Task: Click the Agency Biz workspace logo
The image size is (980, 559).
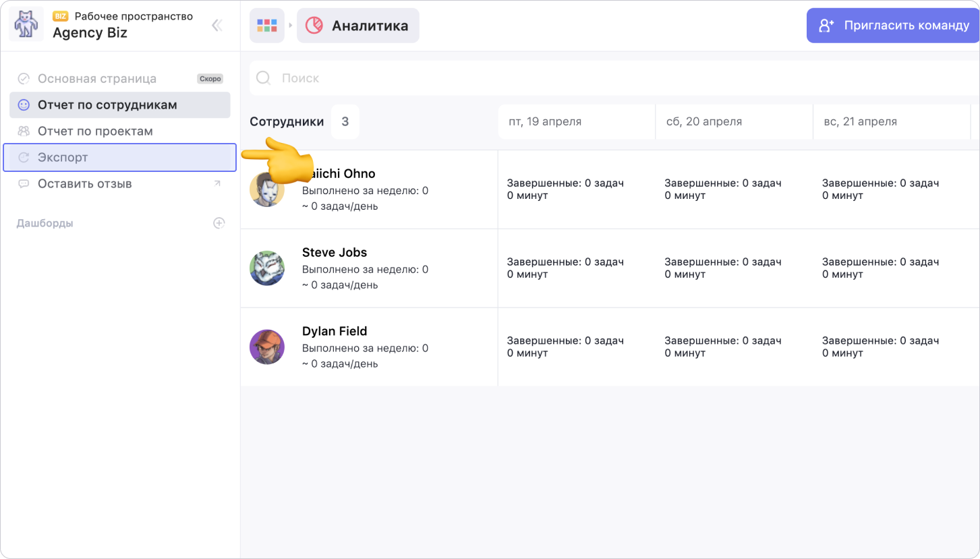Action: tap(26, 25)
